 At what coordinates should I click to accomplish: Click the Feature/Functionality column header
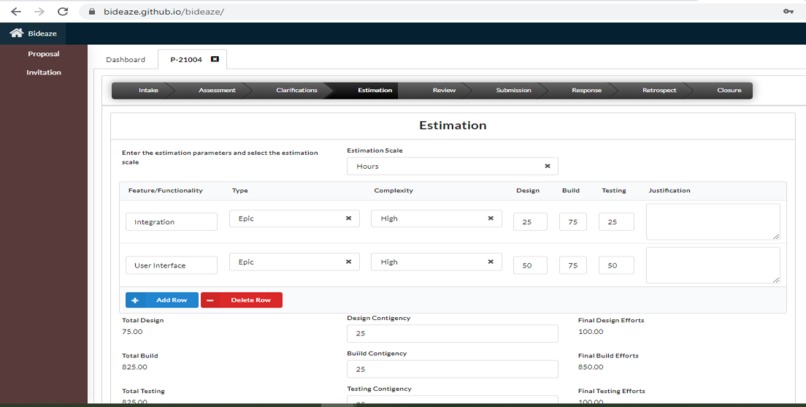(166, 190)
